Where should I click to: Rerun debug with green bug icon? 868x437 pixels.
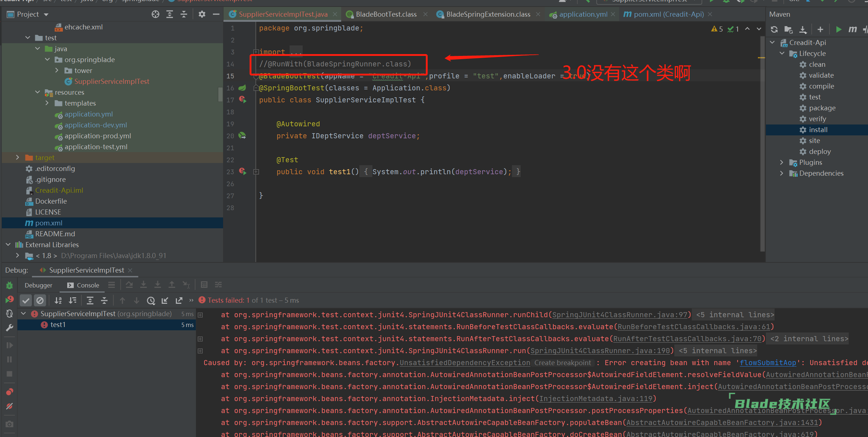point(9,286)
